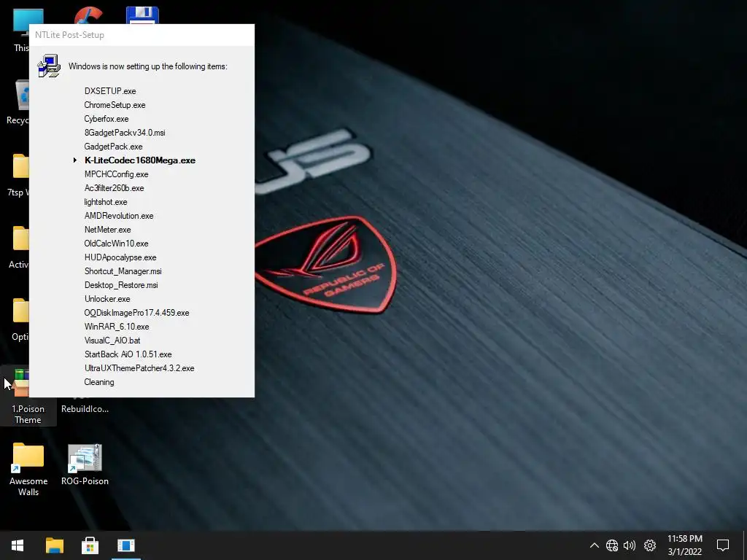Click OldCalcWin10.exe entry
This screenshot has height=560, width=747.
tap(116, 244)
